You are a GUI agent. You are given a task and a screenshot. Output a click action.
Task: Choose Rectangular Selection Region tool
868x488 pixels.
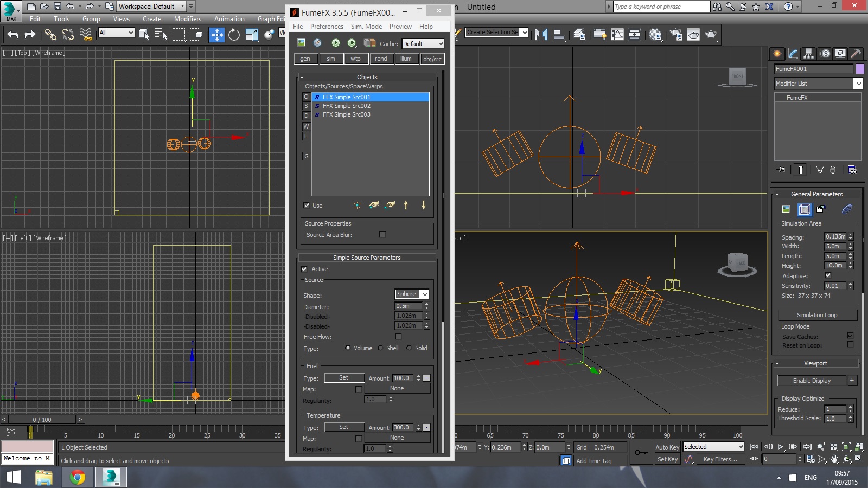(x=178, y=35)
